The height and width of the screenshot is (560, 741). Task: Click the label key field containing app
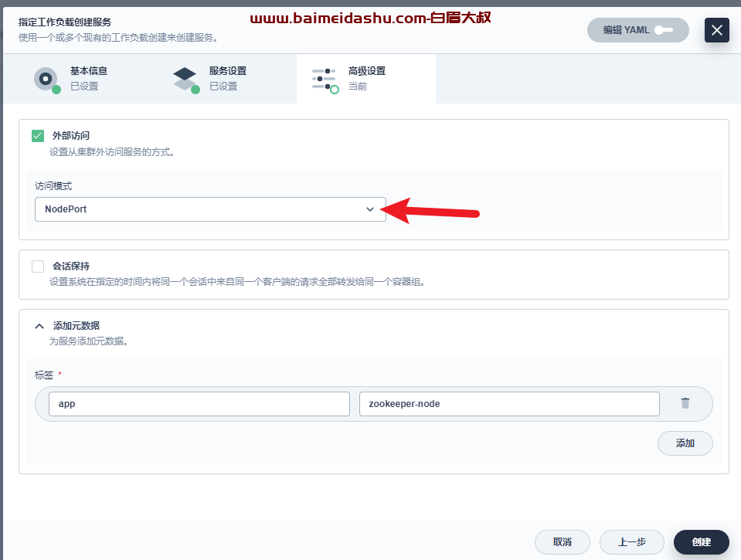click(199, 404)
